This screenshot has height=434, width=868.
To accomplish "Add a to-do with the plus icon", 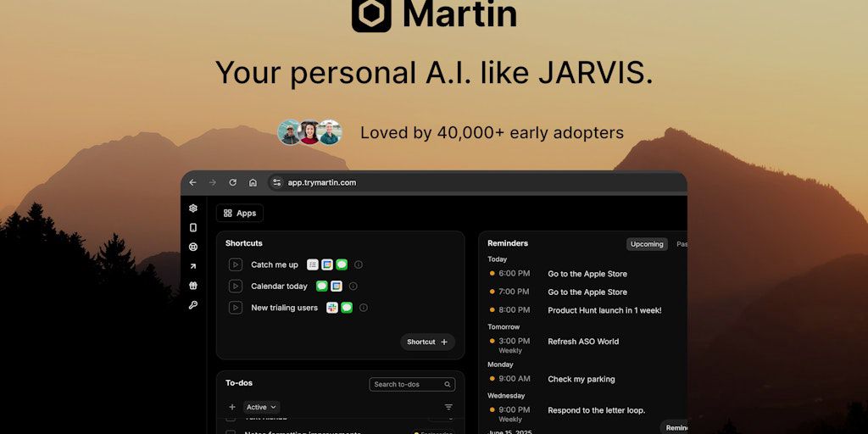I will [232, 407].
